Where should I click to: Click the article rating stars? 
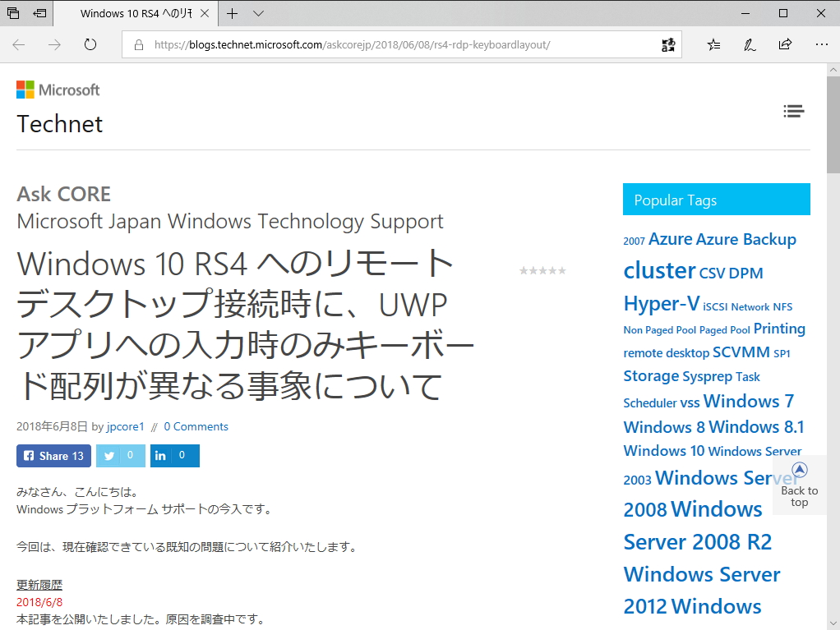(542, 271)
